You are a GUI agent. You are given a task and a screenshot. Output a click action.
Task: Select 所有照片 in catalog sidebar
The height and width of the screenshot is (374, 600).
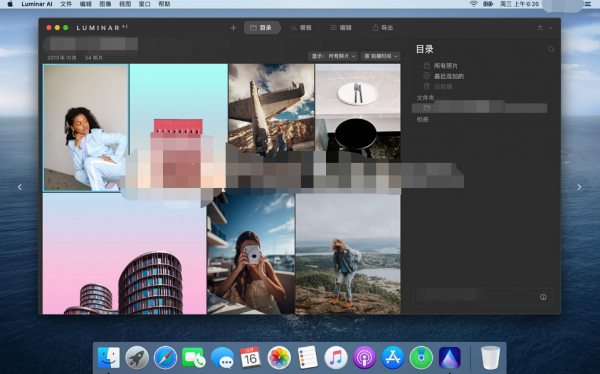pos(445,66)
